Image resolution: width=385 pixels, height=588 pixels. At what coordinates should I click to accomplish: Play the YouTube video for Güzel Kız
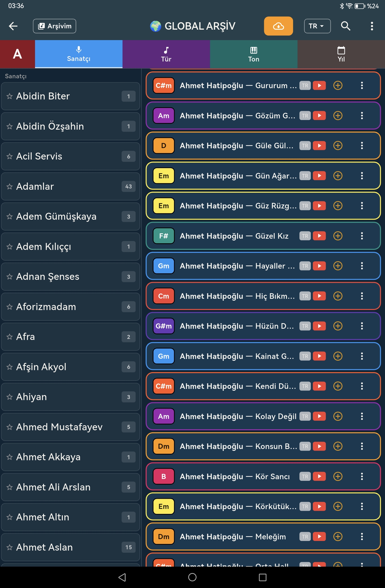pyautogui.click(x=319, y=236)
